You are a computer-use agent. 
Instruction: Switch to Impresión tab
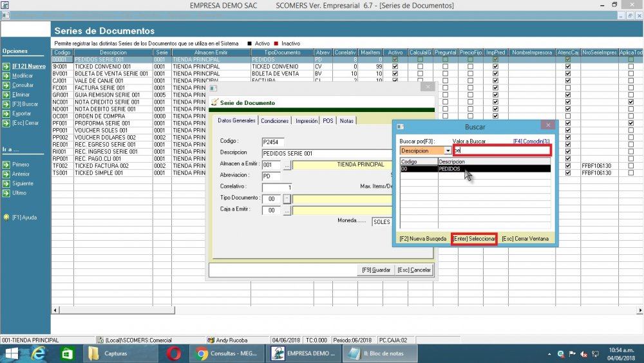tap(307, 121)
